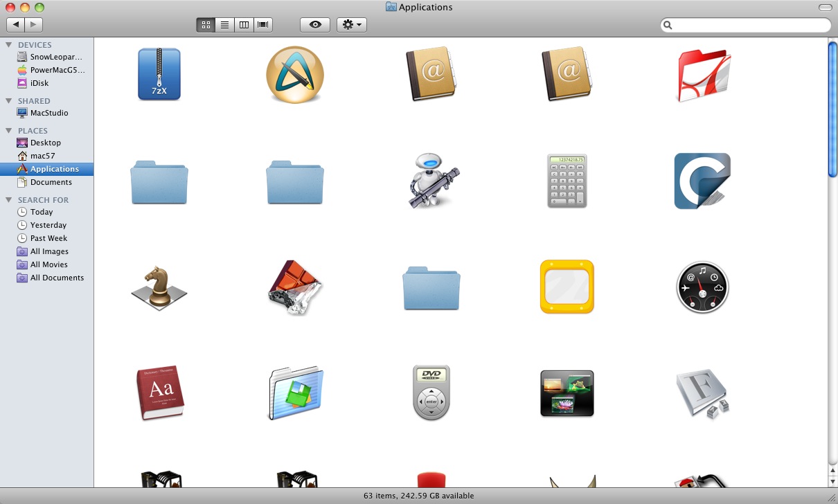
Task: Click the scrollbar down arrow
Action: (832, 481)
